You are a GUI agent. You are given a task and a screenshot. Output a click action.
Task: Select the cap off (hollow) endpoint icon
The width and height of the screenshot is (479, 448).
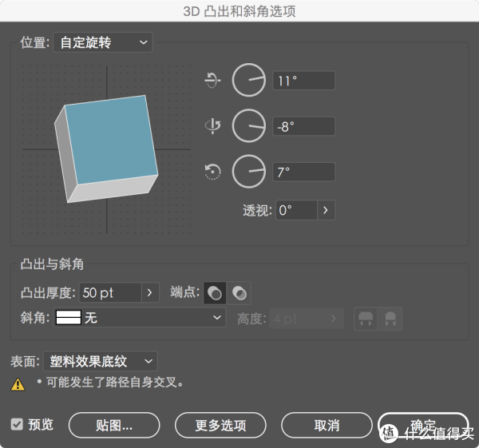pos(239,293)
